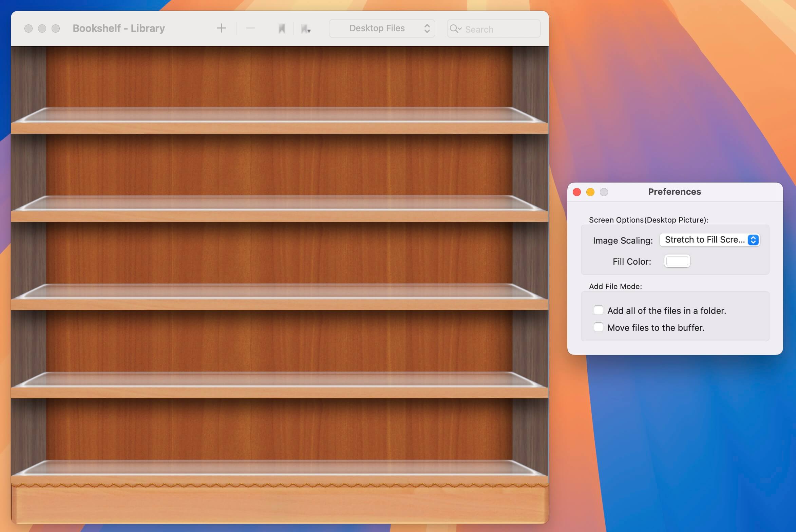The image size is (796, 532).
Task: Minimize the Bookshelf - Library window
Action: (x=42, y=28)
